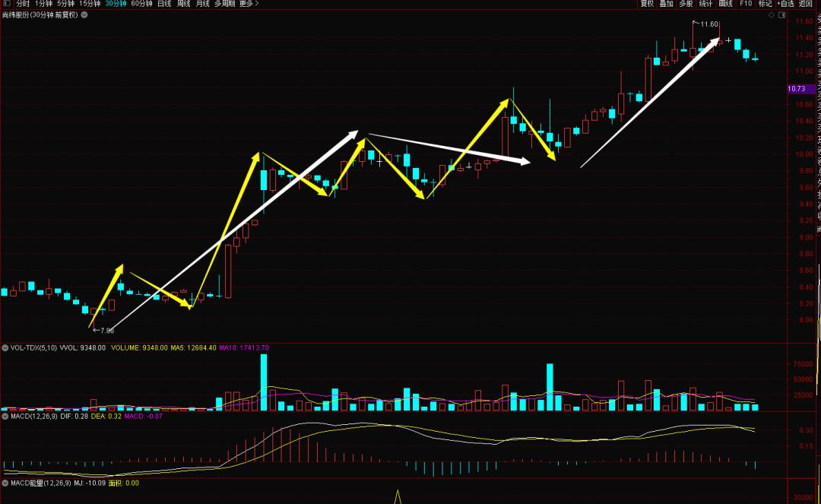Click the 面积: 0.00 value
This screenshot has height=504, width=821.
pos(124,483)
